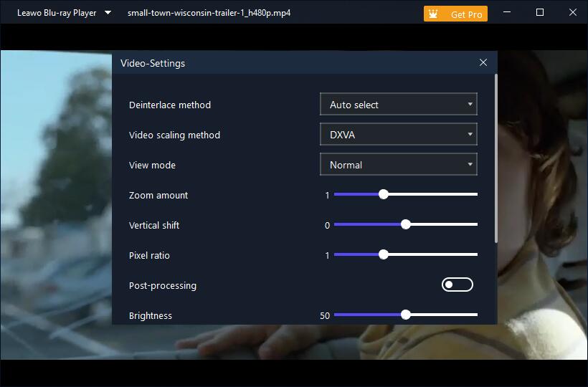Viewport: 588px width, 387px height.
Task: Toggle the Post-processing switch
Action: (x=457, y=285)
